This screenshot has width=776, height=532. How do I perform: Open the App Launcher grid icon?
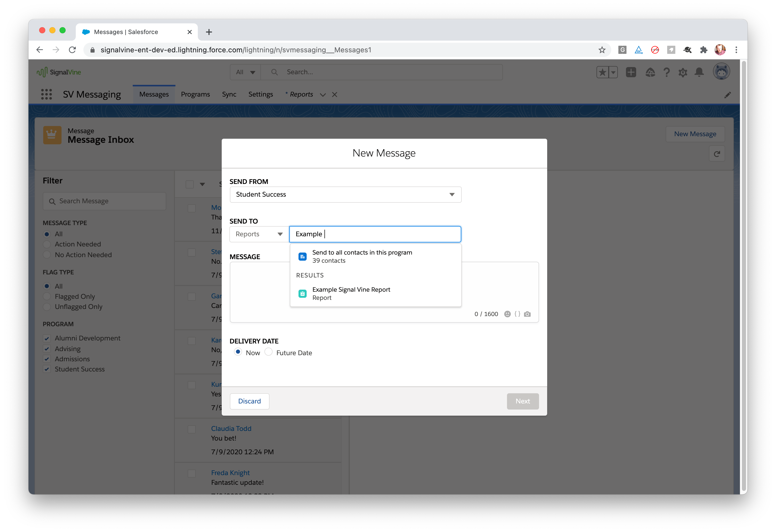47,95
